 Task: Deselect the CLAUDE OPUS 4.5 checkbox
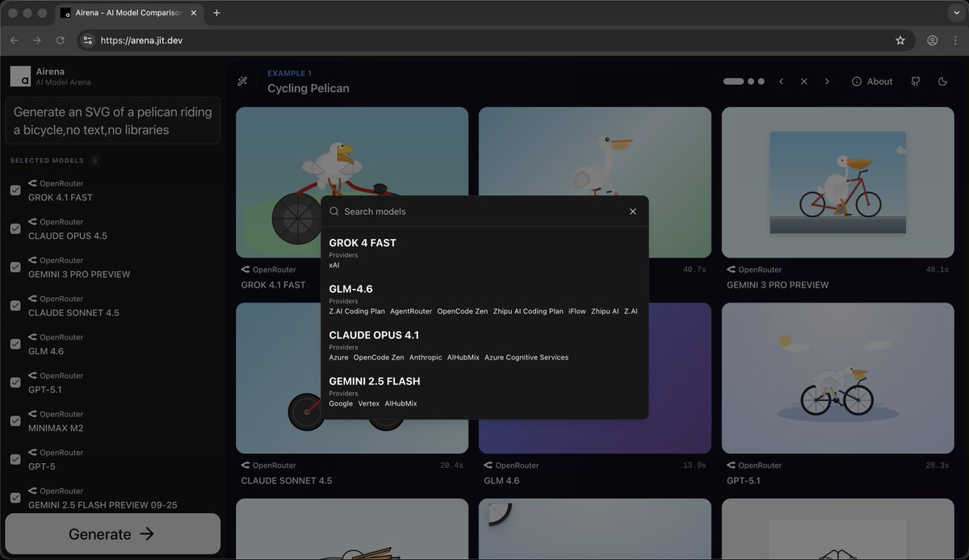(x=15, y=228)
